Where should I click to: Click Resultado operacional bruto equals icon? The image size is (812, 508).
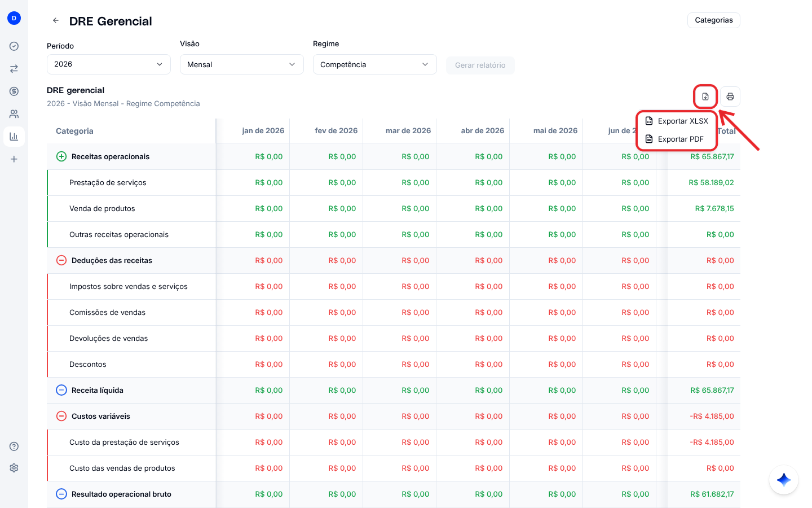tap(61, 494)
